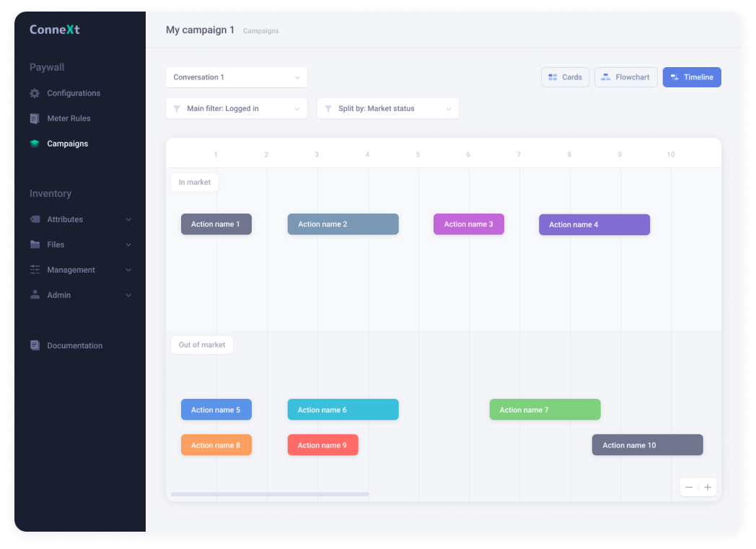Switch to Cards view
Screen dimensions: 756x549
click(565, 77)
